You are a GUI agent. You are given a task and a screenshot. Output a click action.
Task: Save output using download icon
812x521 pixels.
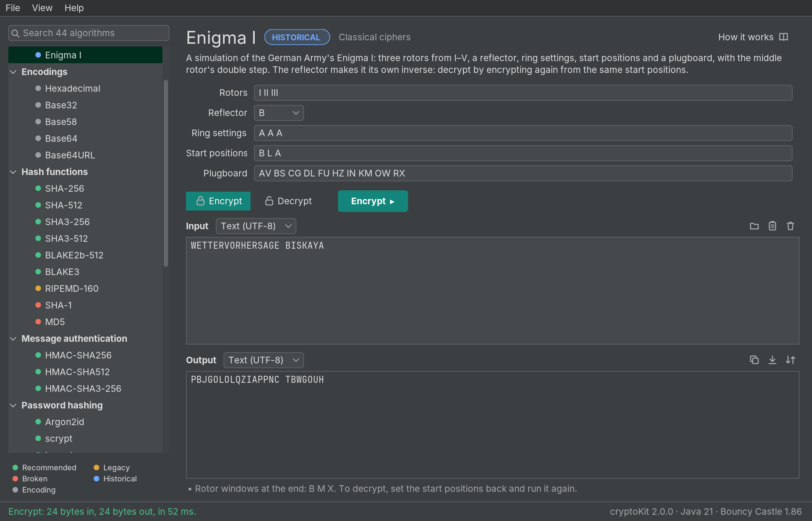click(x=772, y=360)
